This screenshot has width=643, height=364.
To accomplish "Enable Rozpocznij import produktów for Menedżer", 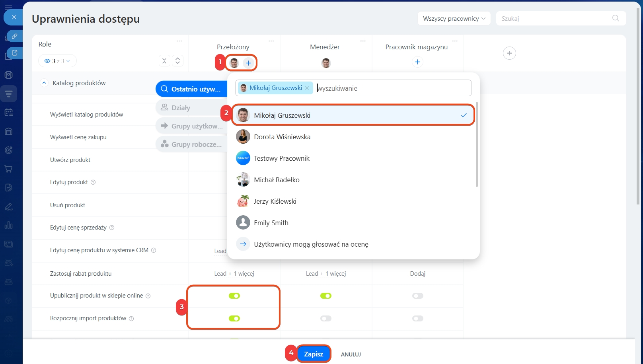I will [326, 319].
